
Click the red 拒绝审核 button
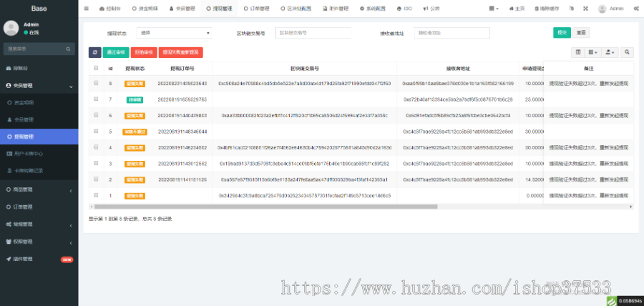[144, 52]
